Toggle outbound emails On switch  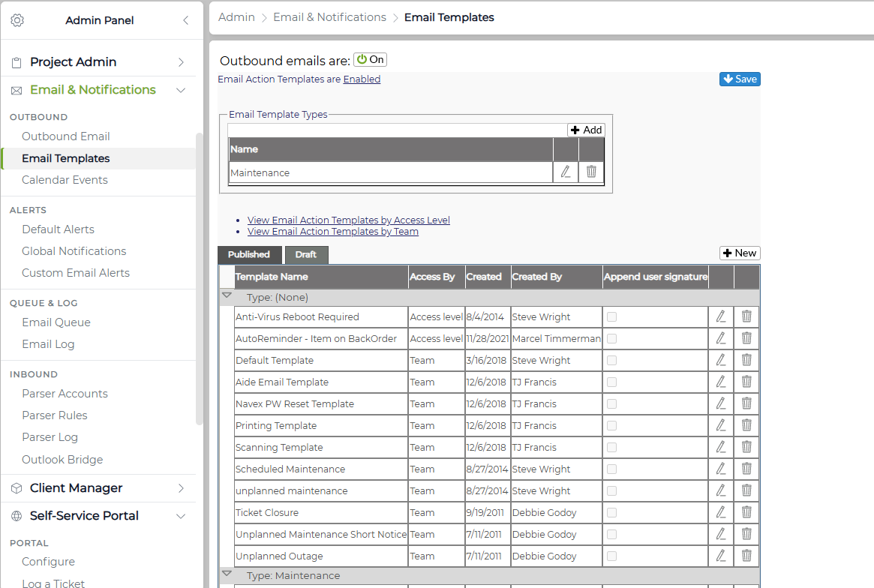pyautogui.click(x=370, y=60)
